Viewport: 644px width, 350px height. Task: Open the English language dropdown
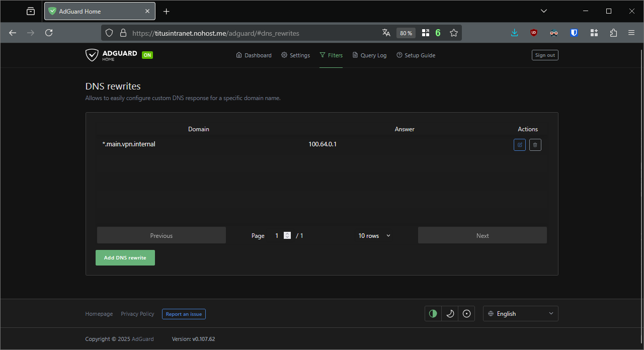tap(521, 314)
